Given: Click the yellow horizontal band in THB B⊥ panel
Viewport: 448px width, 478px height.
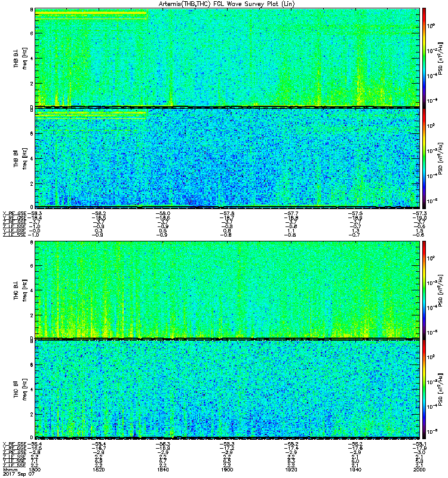Looking at the screenshot, I should click(91, 13).
